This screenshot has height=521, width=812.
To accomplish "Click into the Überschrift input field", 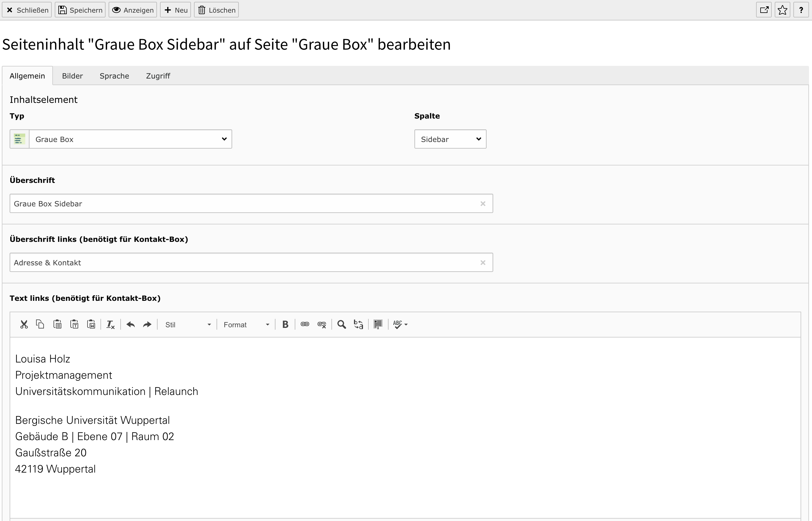I will [x=251, y=203].
